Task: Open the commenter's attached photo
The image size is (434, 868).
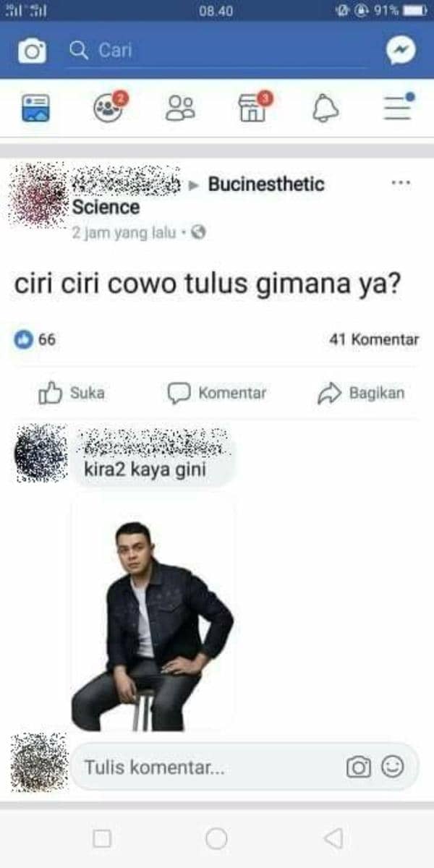Action: (153, 615)
